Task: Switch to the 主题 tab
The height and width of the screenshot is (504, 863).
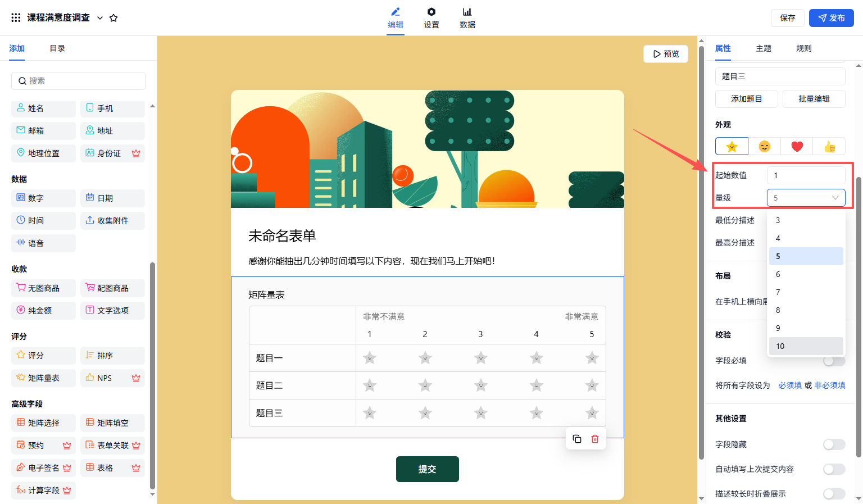Action: [763, 48]
